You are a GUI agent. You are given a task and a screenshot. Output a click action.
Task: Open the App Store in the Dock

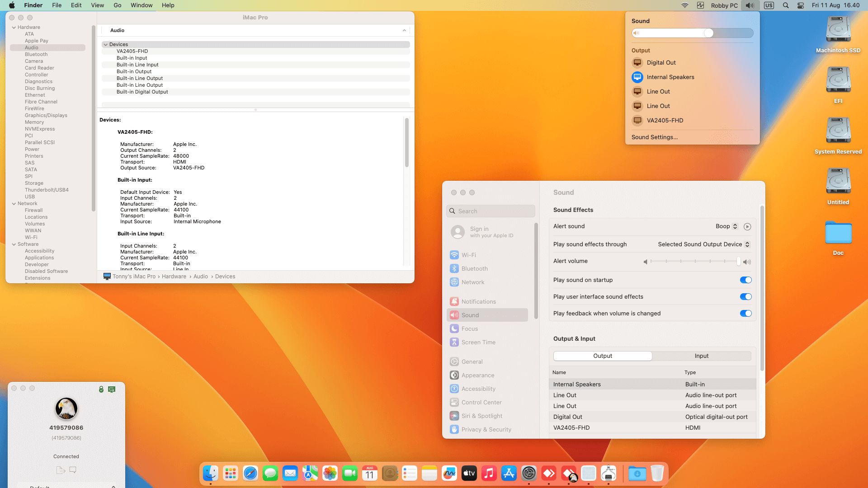pos(509,473)
